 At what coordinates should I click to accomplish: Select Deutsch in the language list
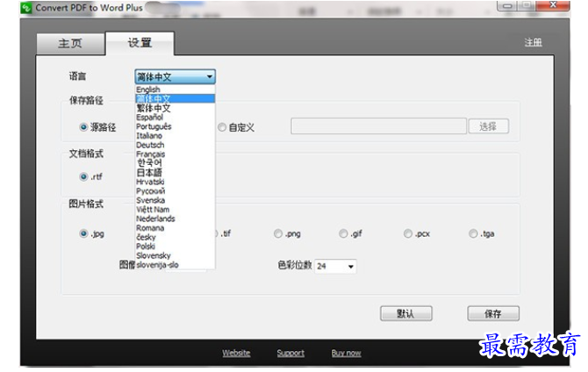[x=176, y=145]
